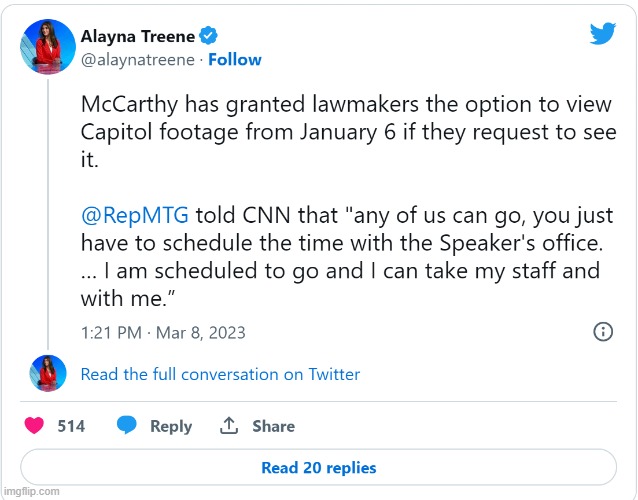
Task: Click the Twitter bird logo
Action: [602, 34]
